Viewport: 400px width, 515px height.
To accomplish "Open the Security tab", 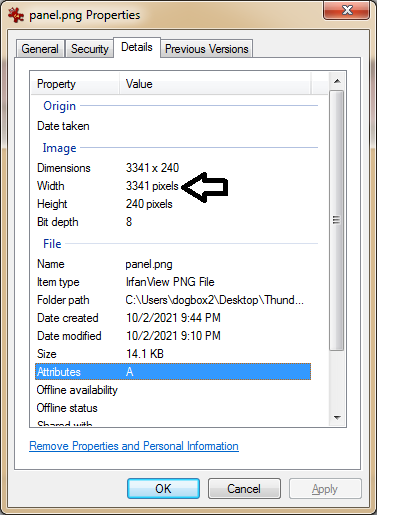I will [x=90, y=49].
